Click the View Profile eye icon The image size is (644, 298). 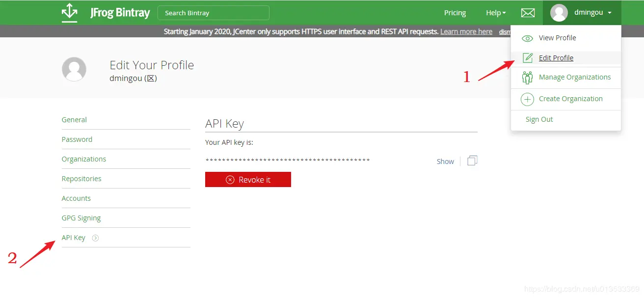[527, 38]
